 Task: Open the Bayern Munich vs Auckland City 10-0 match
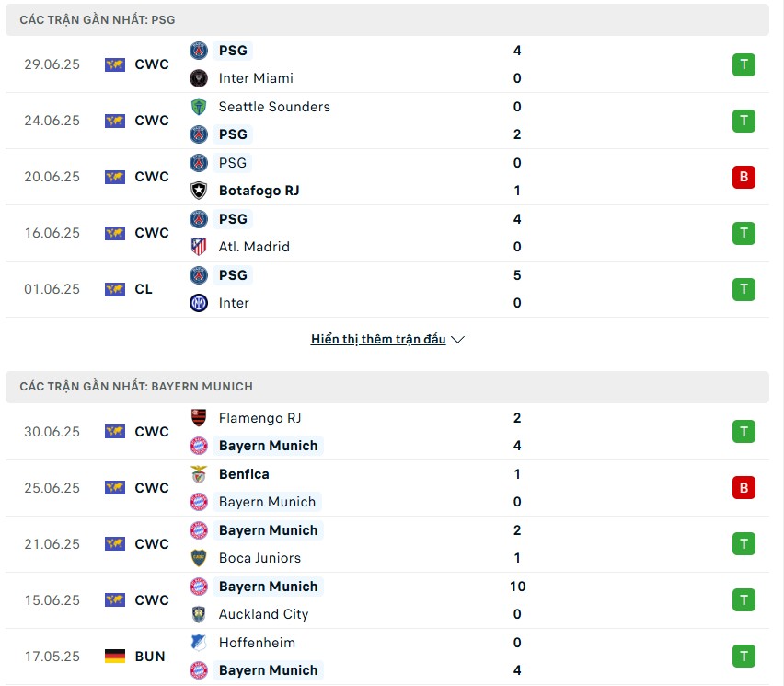387,600
